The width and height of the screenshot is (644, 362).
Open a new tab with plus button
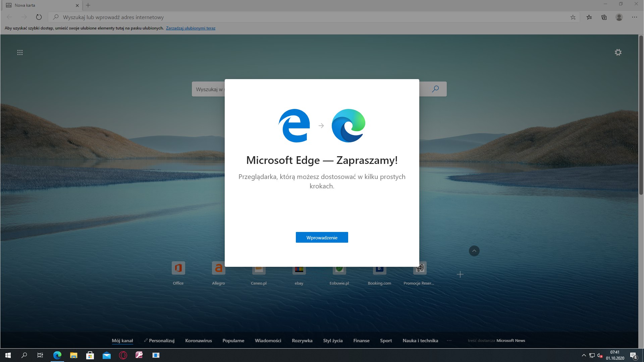coord(88,5)
